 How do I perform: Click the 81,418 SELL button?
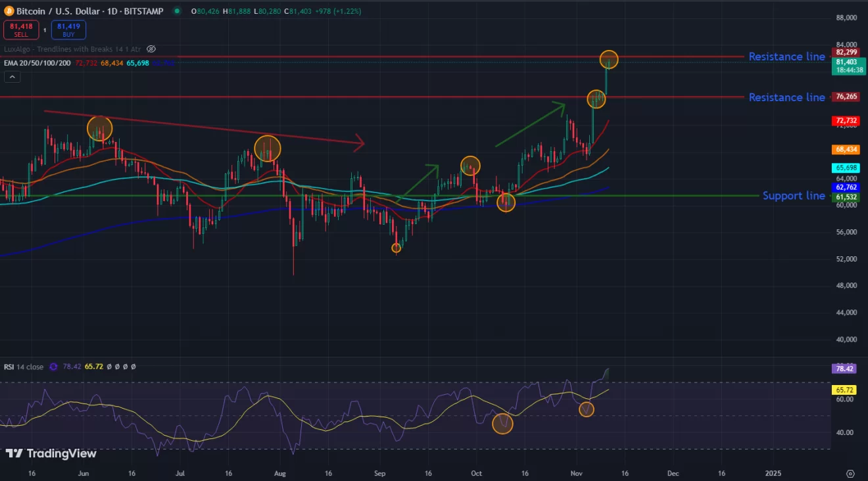pyautogui.click(x=20, y=30)
